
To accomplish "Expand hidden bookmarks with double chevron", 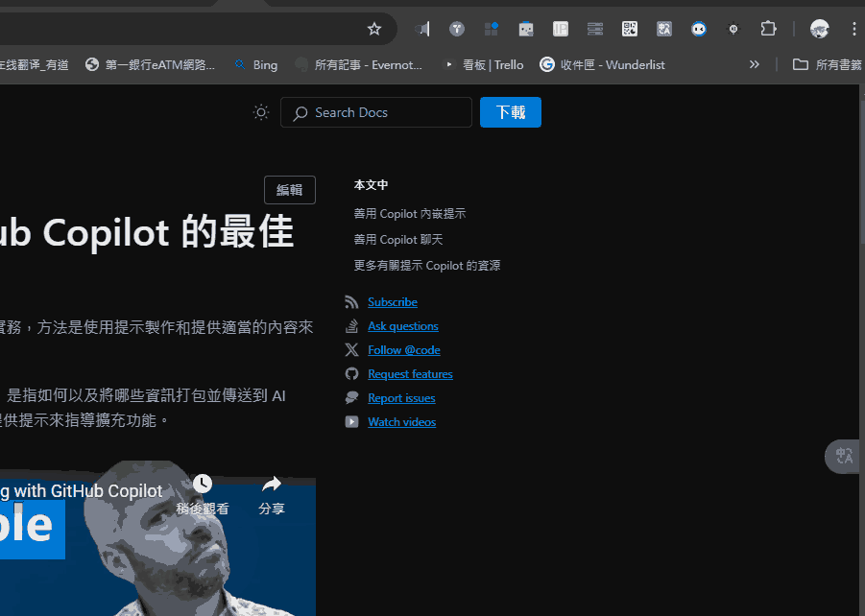I will point(755,64).
